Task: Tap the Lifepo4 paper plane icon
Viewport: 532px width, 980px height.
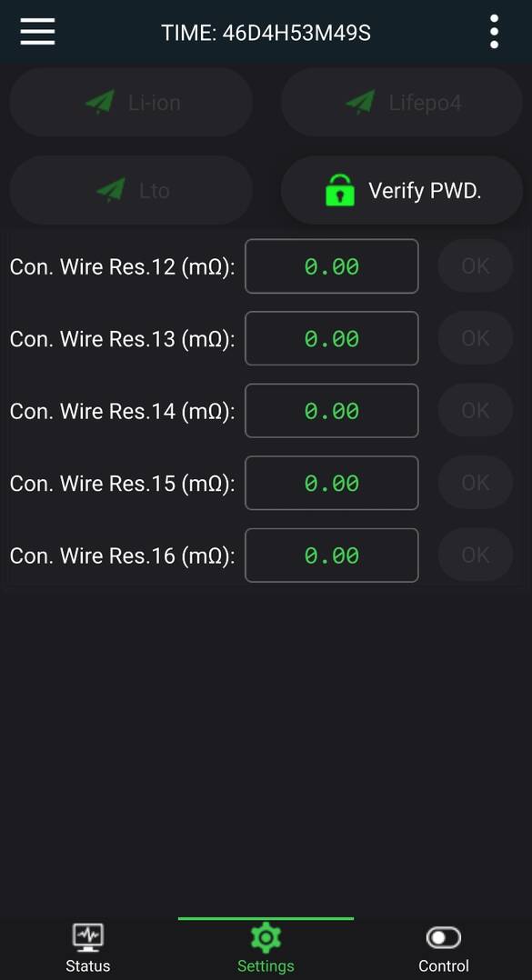Action: [x=361, y=102]
